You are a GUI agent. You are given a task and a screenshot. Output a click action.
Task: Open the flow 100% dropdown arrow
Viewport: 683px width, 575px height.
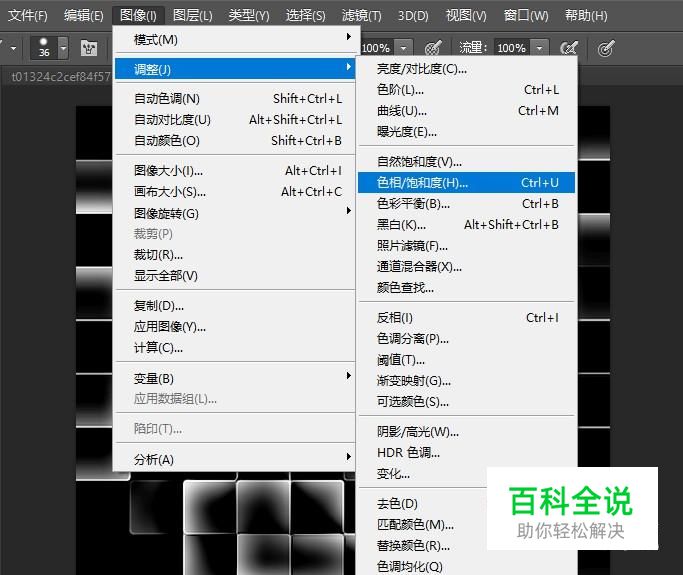(539, 48)
